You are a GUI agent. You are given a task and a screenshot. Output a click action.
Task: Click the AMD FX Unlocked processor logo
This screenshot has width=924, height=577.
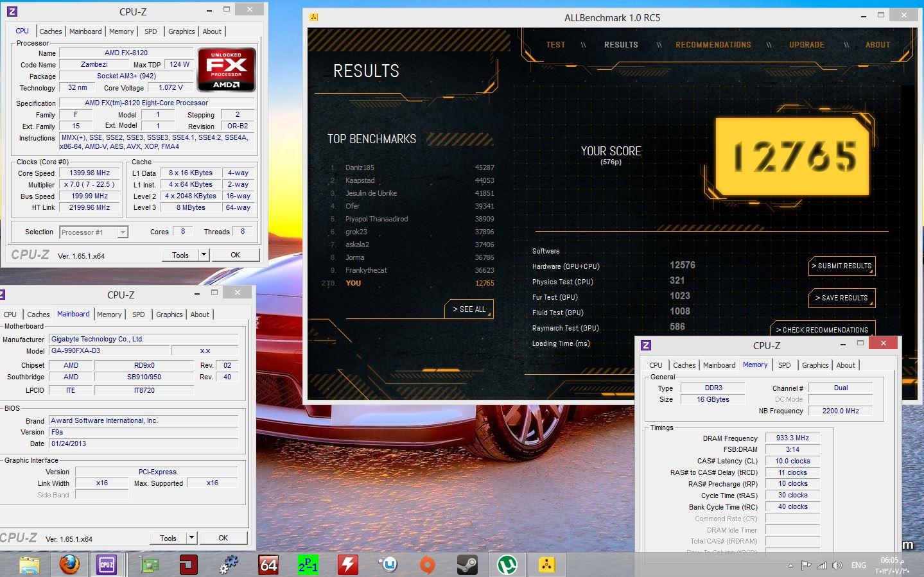click(226, 69)
